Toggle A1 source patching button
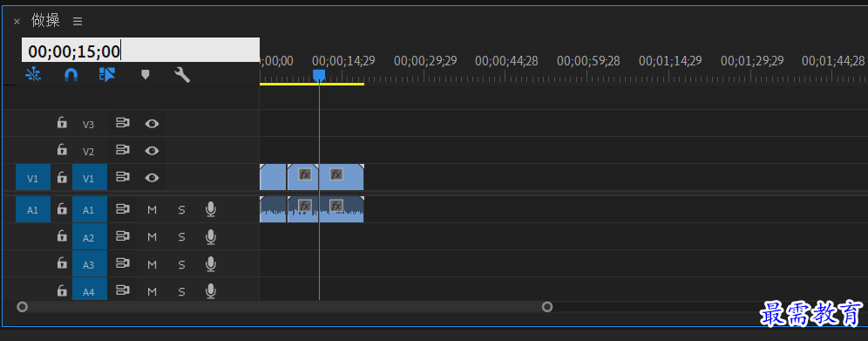 tap(33, 210)
